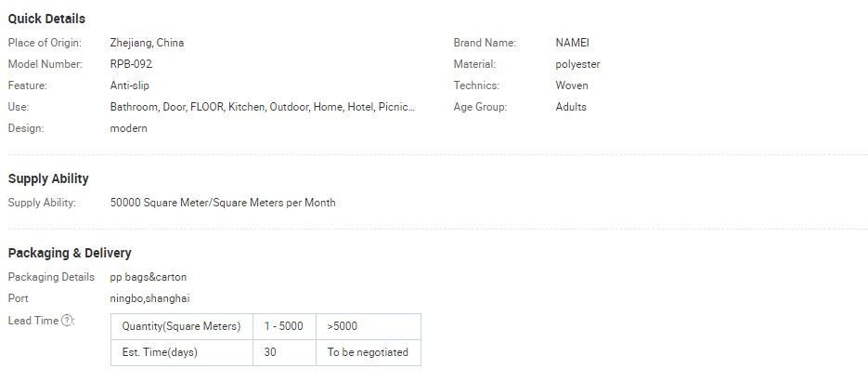Click the 1 - 5000 quantity cell

click(x=283, y=326)
